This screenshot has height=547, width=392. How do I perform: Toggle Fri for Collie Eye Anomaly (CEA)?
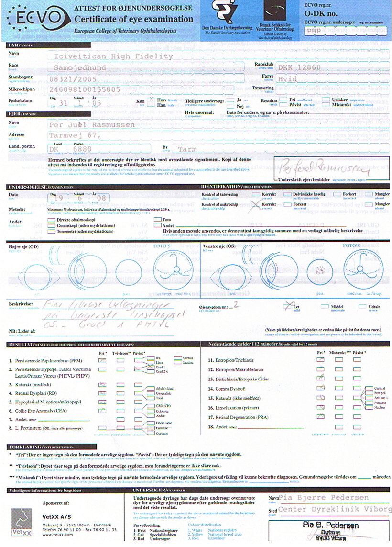(102, 411)
